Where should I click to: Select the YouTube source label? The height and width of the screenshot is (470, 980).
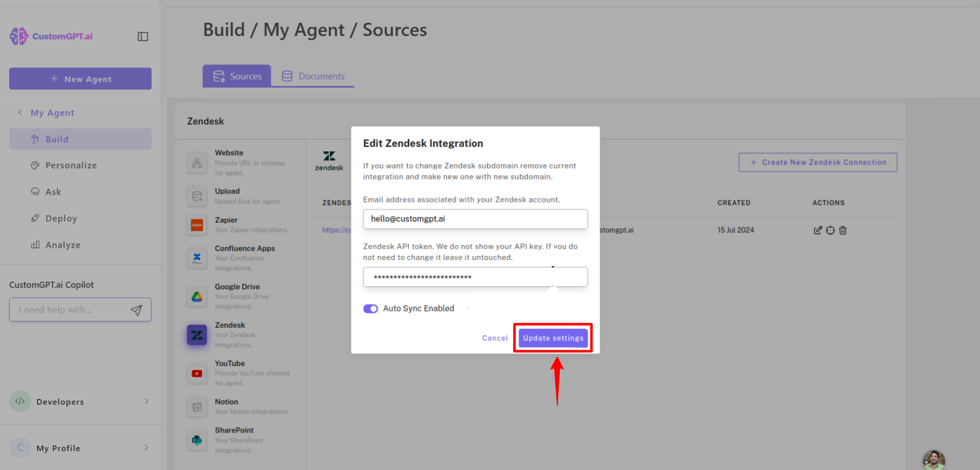click(230, 363)
